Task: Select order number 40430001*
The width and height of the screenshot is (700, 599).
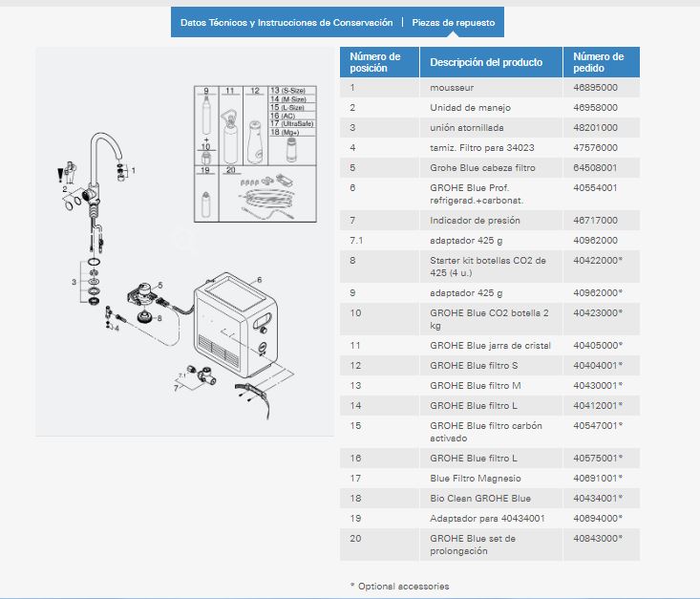Action: coord(597,386)
